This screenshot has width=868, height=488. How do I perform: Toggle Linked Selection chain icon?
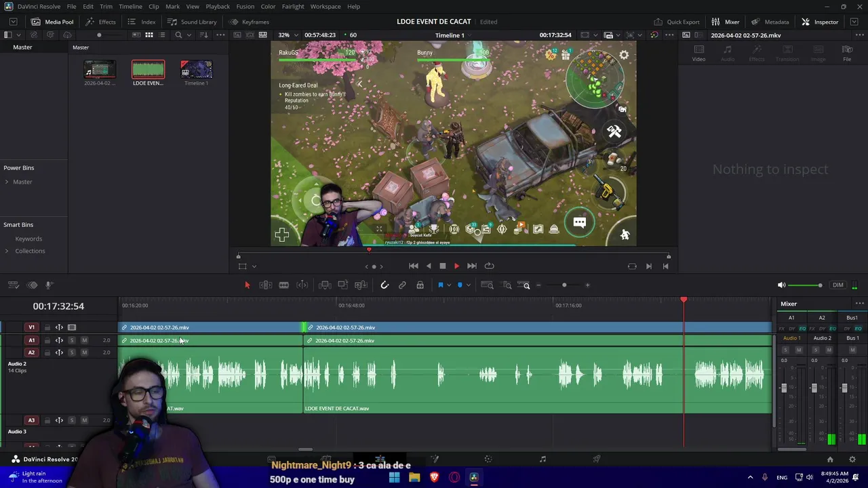coord(402,285)
